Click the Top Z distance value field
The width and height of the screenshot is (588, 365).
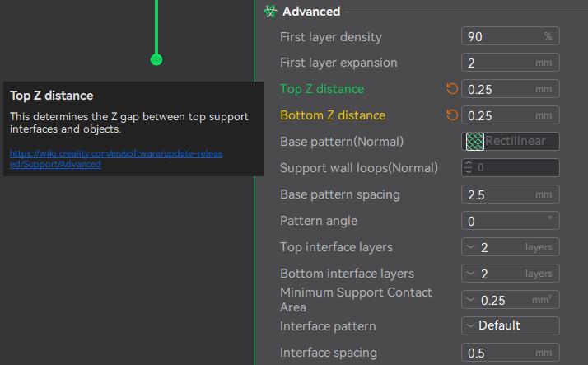pyautogui.click(x=498, y=89)
